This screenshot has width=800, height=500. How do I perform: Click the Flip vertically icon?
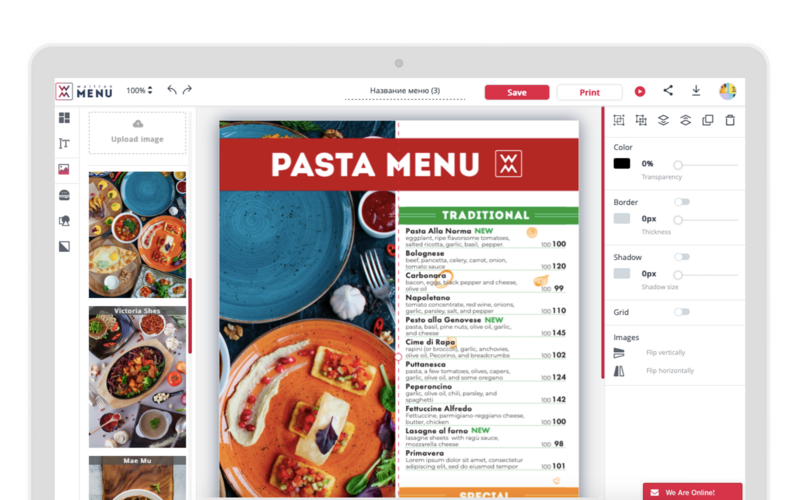tap(619, 353)
